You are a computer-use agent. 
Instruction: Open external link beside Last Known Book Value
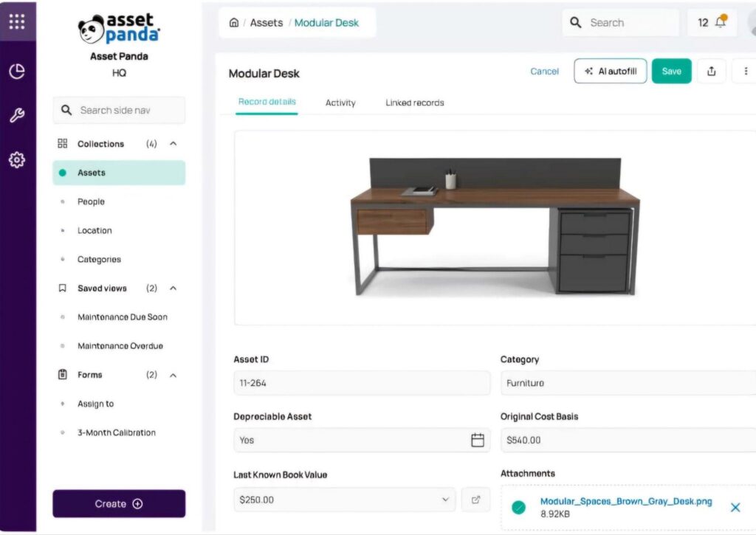tap(475, 500)
